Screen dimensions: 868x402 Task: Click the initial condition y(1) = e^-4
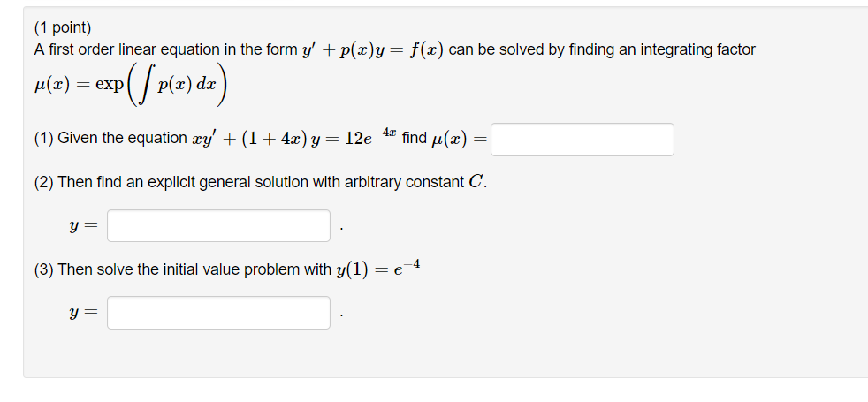tap(378, 269)
